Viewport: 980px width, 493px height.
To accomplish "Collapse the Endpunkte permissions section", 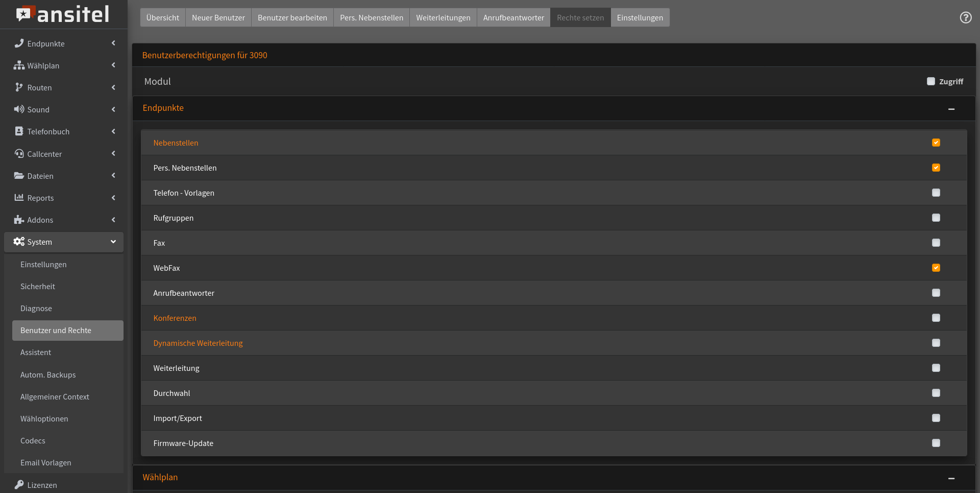I will click(951, 109).
